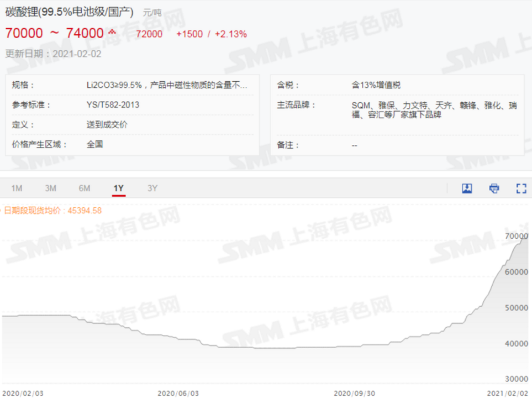Click the y-axis label 40000
Image resolution: width=532 pixels, height=404 pixels.
[517, 344]
